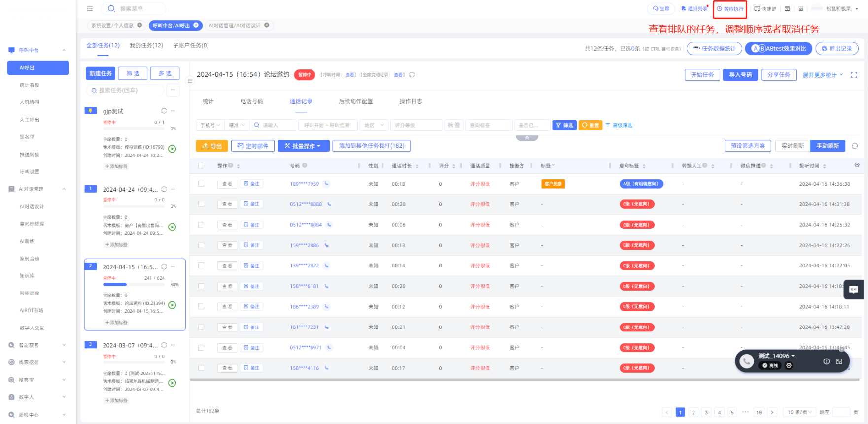Close the 系统设置/个人信息 tab
Viewport: 868px width, 424px height.
pos(139,25)
